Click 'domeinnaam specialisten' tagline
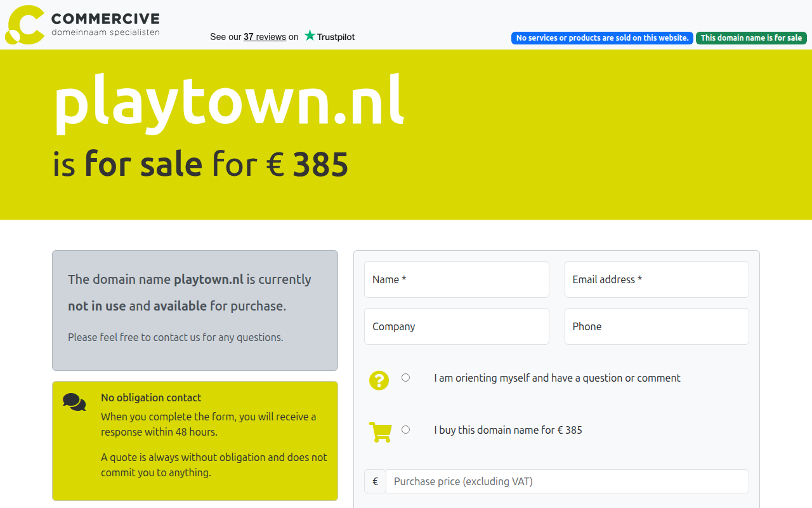The height and width of the screenshot is (508, 812). [105, 32]
